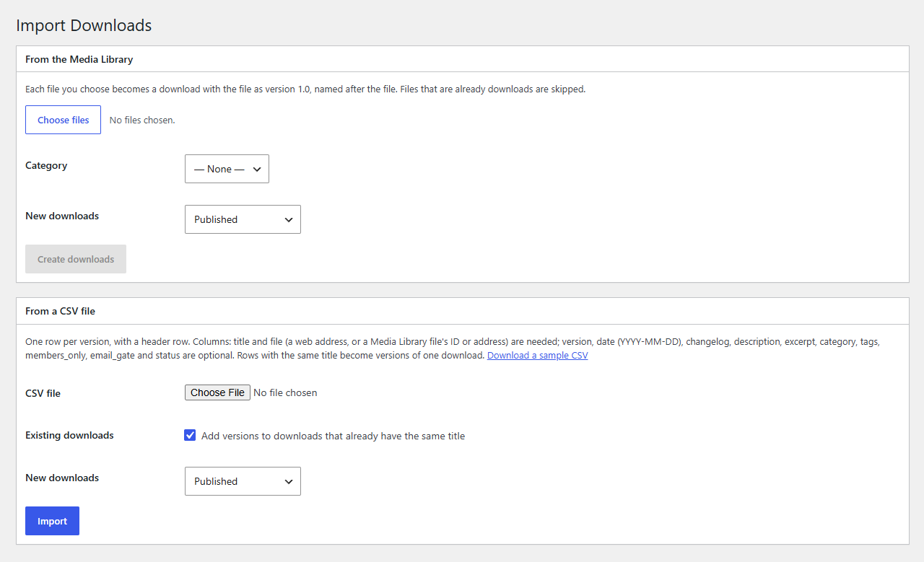Screen dimensions: 924x562
Task: Click the No files chosen. text
Action: [142, 120]
